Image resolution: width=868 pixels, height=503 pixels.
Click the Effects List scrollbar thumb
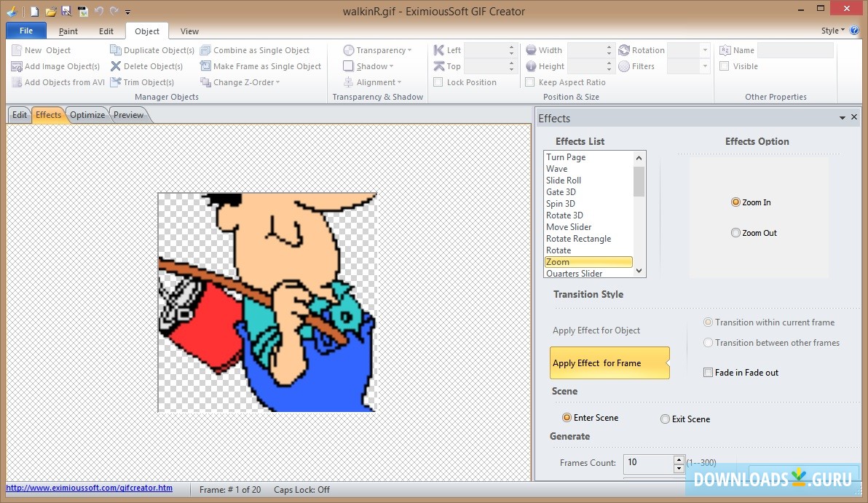click(x=639, y=181)
